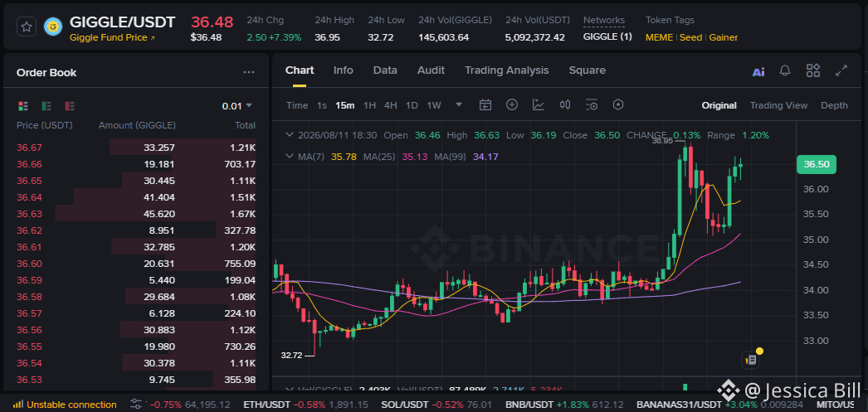
Task: Show both buy and sell orders view
Action: tap(23, 105)
